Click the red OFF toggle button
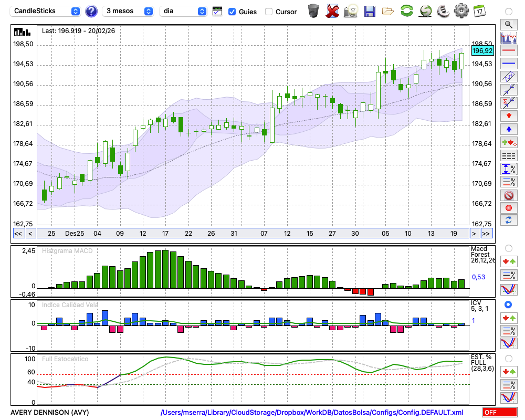Screen dimensions: 525x420 point(499,413)
